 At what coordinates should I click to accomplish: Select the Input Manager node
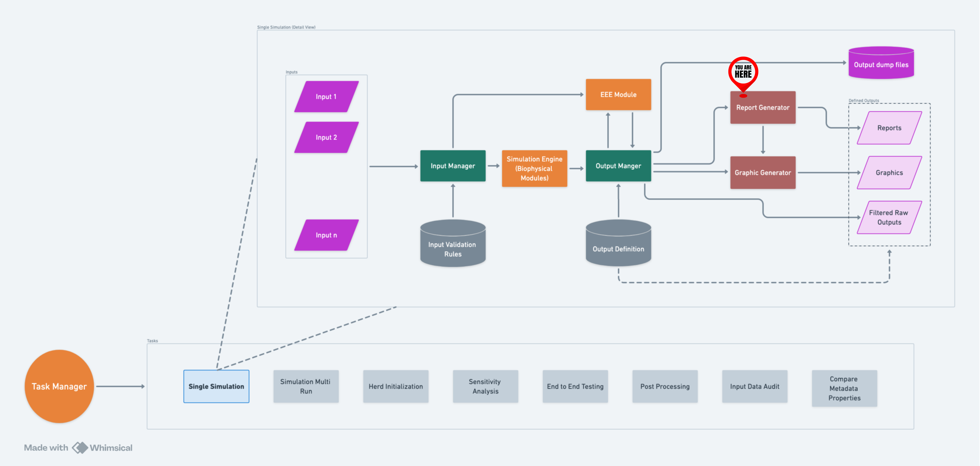453,166
